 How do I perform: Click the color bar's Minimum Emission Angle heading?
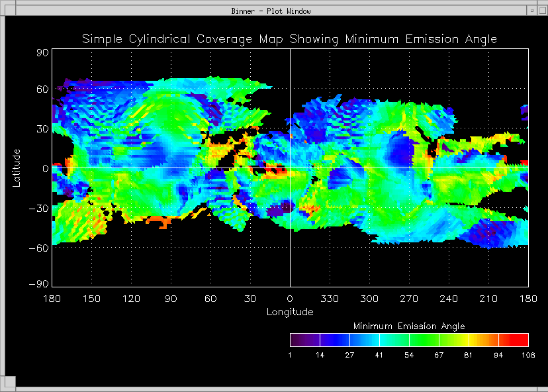tap(409, 326)
